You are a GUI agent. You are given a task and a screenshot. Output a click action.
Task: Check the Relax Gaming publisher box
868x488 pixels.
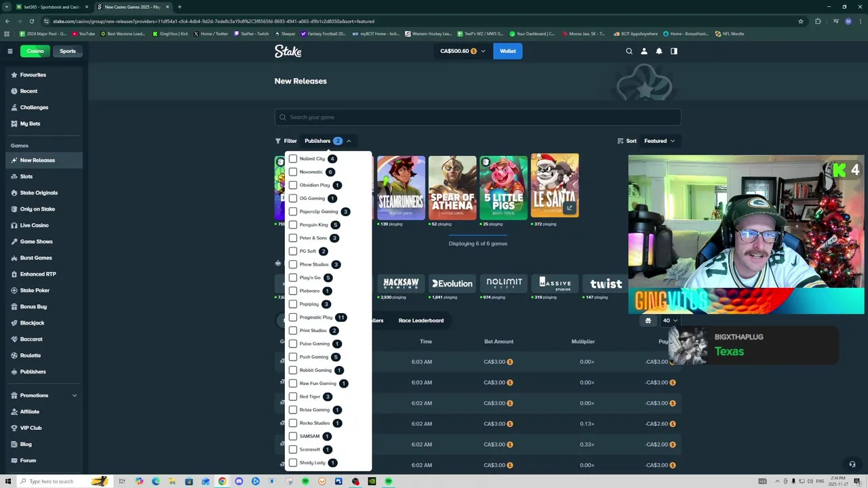pos(293,409)
